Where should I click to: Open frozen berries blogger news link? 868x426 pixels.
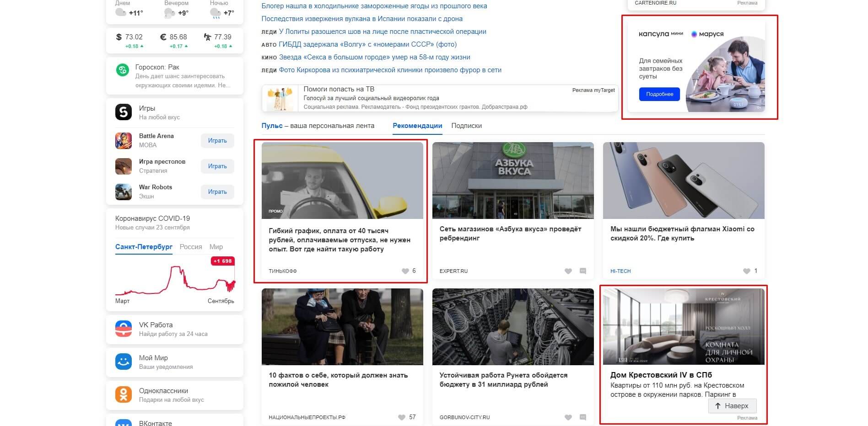click(x=374, y=6)
